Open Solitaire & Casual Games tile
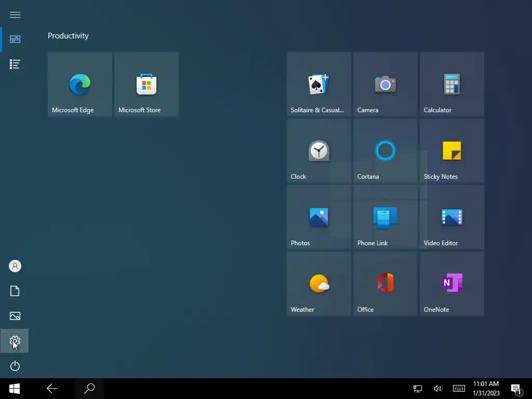The image size is (532, 399). [318, 84]
